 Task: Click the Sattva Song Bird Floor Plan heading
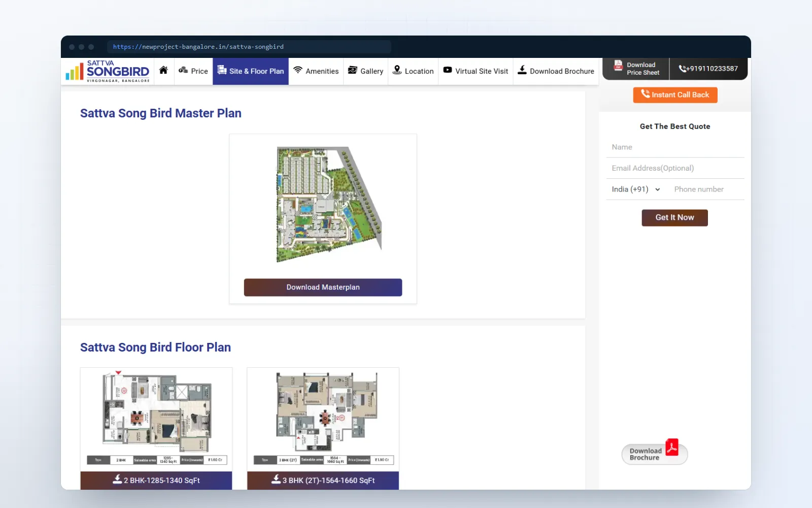[x=155, y=347]
